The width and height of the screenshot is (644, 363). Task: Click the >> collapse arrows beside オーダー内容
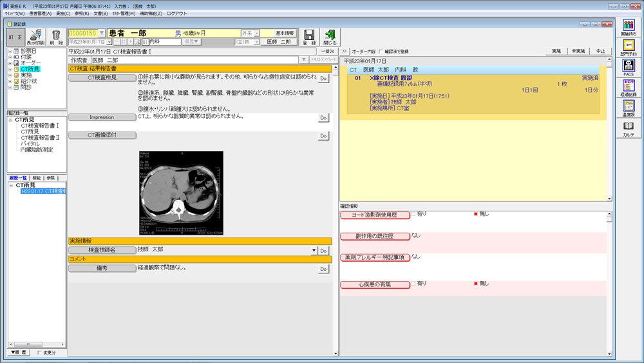(344, 52)
